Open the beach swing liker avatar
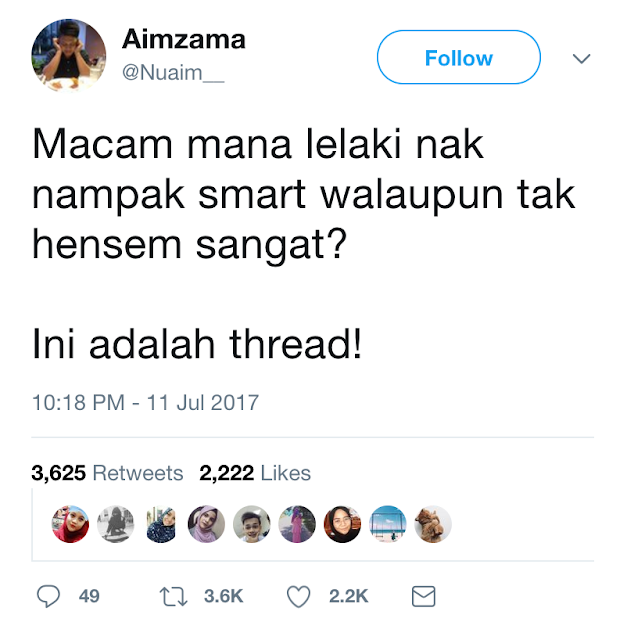627x640 pixels. [x=387, y=524]
